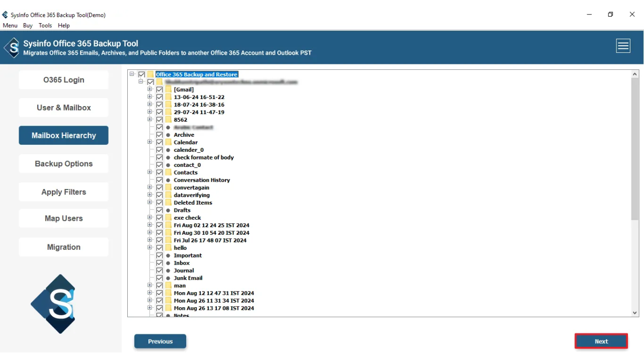Open the Menu menu
The image size is (644, 362).
[x=10, y=25]
